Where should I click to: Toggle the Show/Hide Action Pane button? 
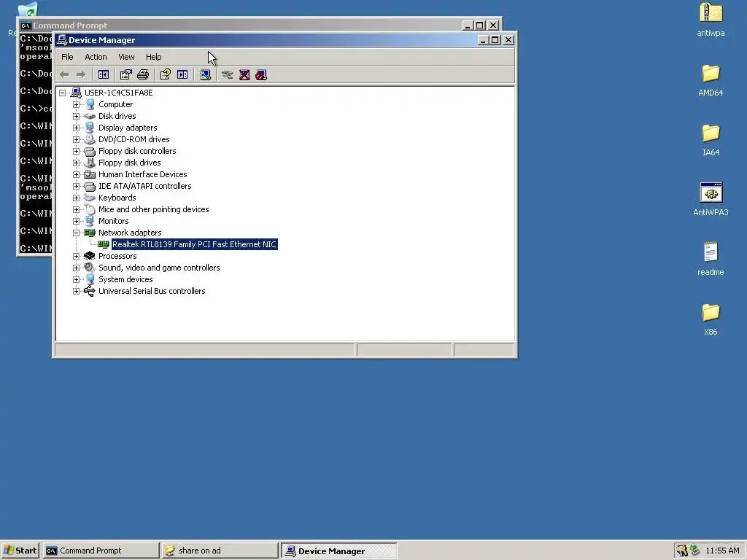182,75
